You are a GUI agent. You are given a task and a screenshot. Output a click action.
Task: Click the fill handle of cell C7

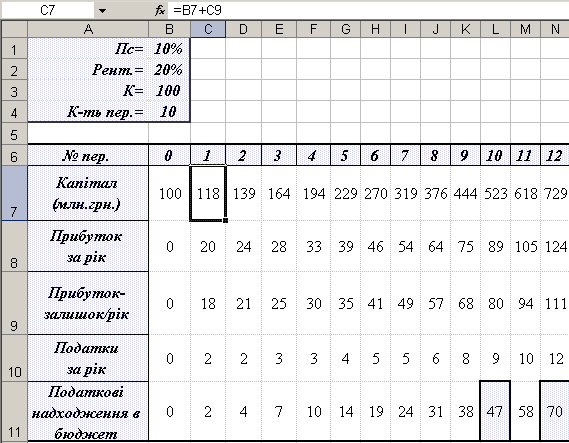[225, 220]
